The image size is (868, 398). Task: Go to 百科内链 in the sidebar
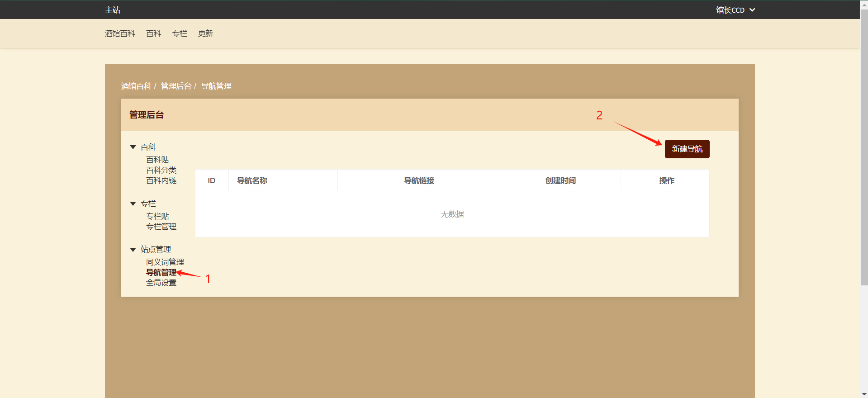[161, 181]
